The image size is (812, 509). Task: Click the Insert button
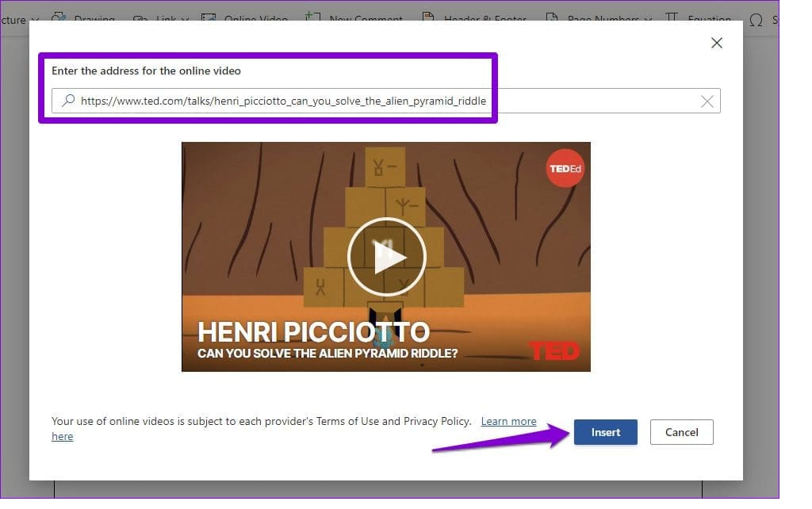[x=605, y=432]
